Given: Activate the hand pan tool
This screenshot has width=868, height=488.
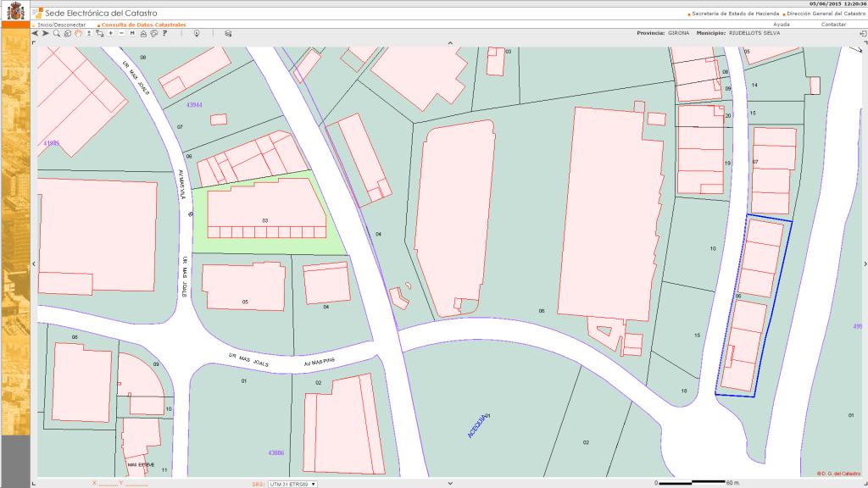Looking at the screenshot, I should [78, 33].
